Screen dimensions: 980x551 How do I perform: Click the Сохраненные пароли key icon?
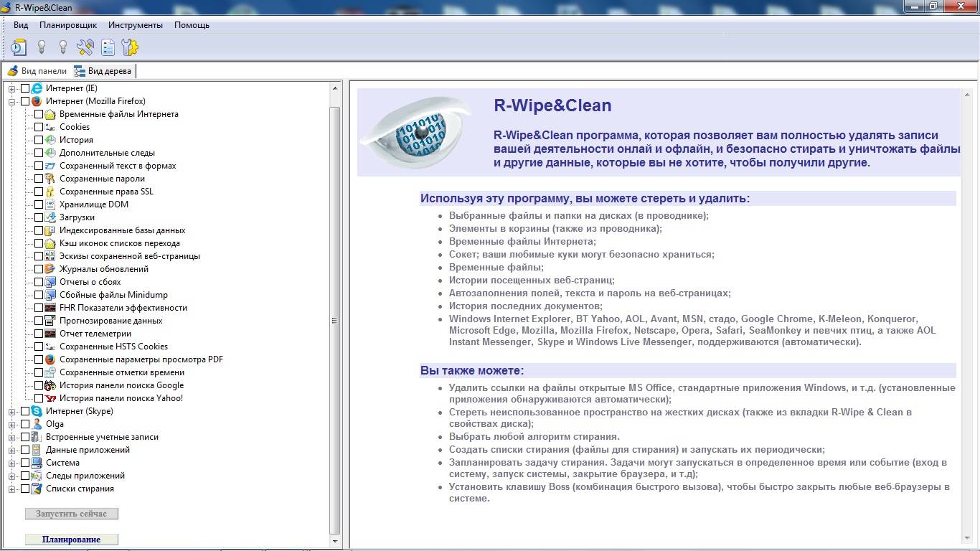point(50,179)
